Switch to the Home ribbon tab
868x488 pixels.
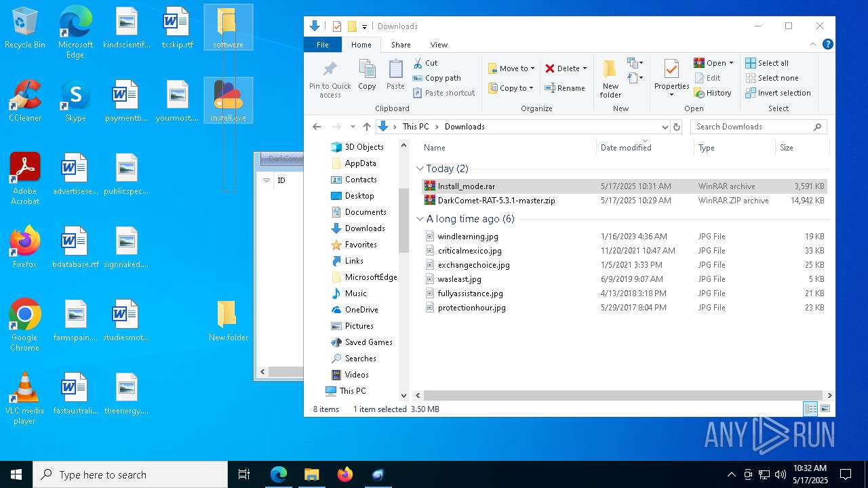pyautogui.click(x=361, y=45)
